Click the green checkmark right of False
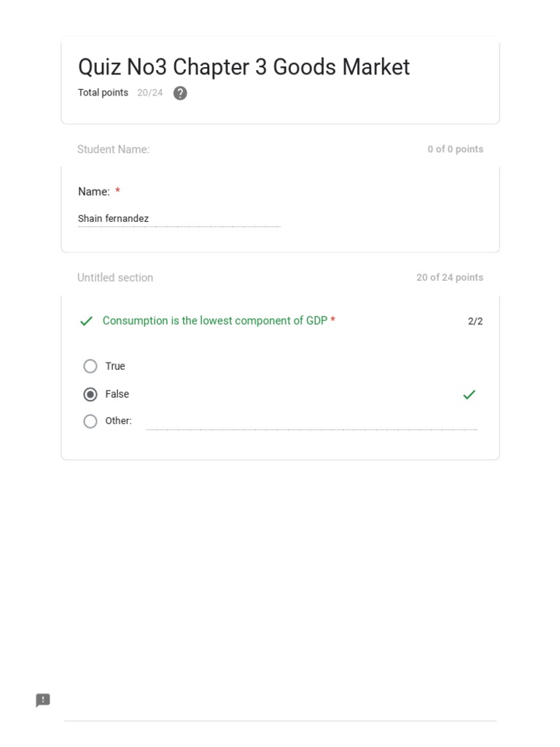The image size is (560, 747). click(469, 395)
